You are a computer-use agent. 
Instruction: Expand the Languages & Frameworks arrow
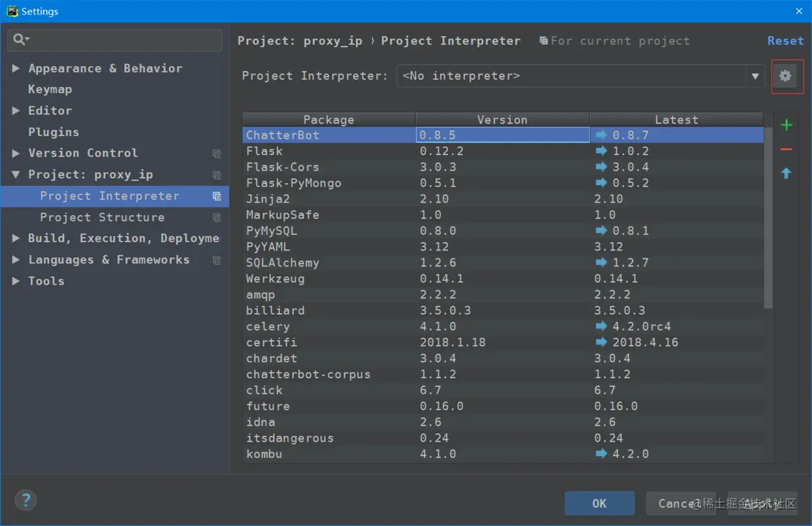[16, 260]
